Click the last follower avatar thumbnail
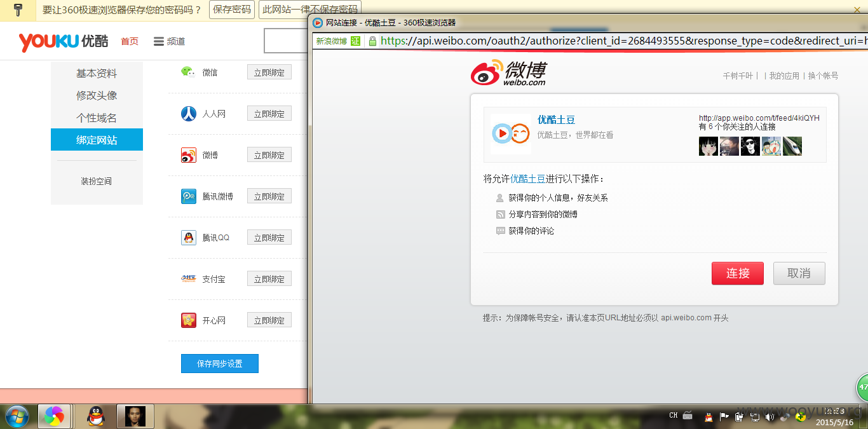Screen dimensions: 868x429 (x=792, y=146)
